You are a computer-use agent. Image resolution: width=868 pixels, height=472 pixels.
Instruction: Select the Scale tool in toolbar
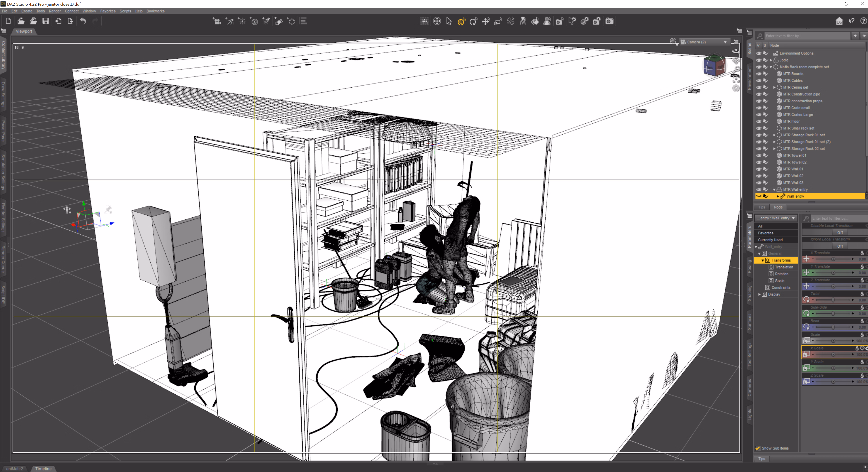tap(498, 22)
